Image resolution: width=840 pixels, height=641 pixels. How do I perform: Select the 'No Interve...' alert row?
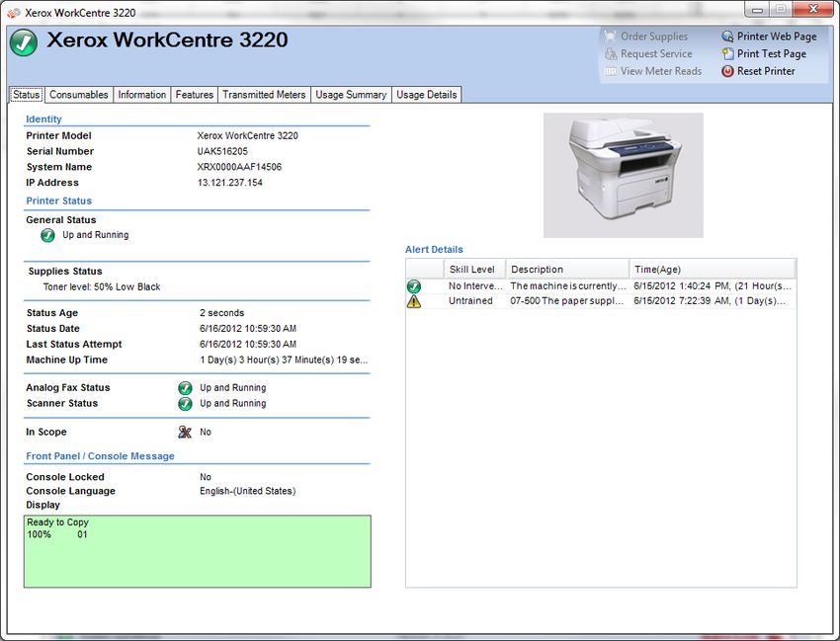601,286
